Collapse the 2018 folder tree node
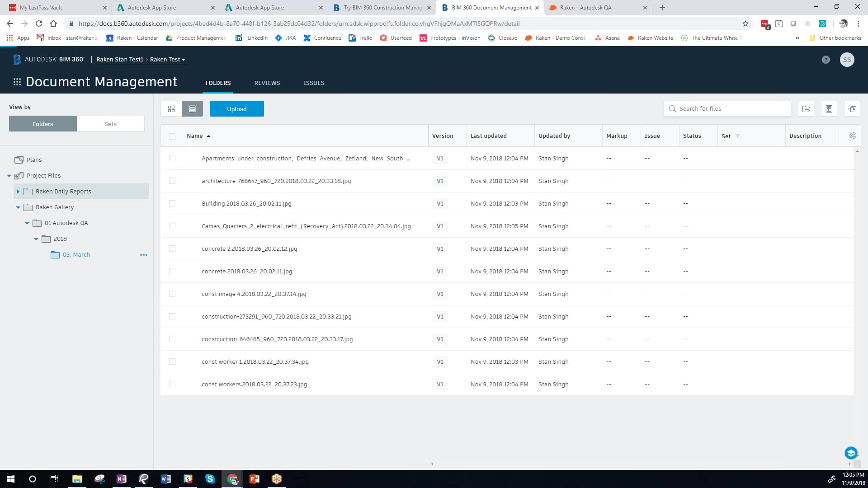The width and height of the screenshot is (868, 488). coord(36,239)
